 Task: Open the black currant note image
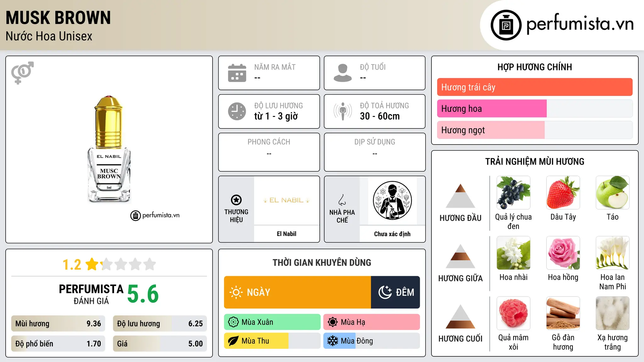click(513, 193)
